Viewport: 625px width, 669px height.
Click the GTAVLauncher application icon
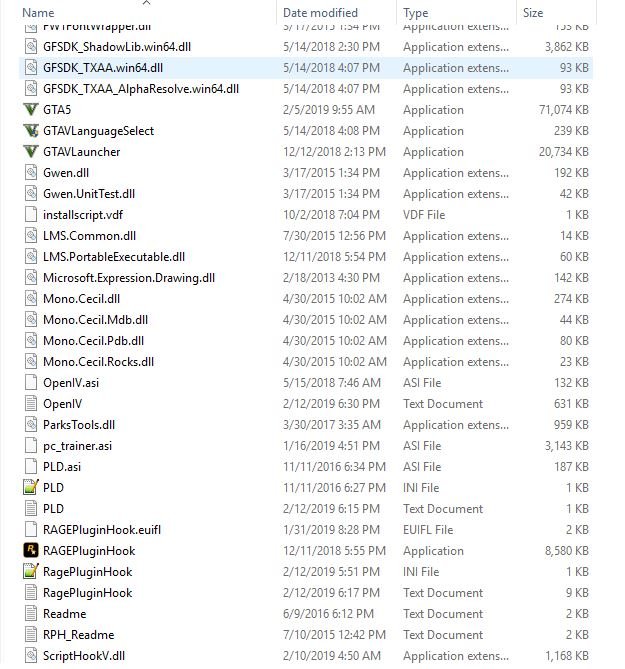coord(31,151)
